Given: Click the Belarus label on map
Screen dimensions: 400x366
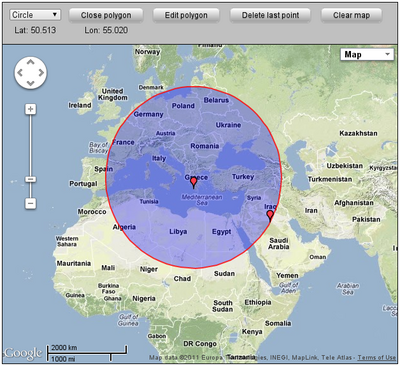Looking at the screenshot, I should (x=216, y=100).
